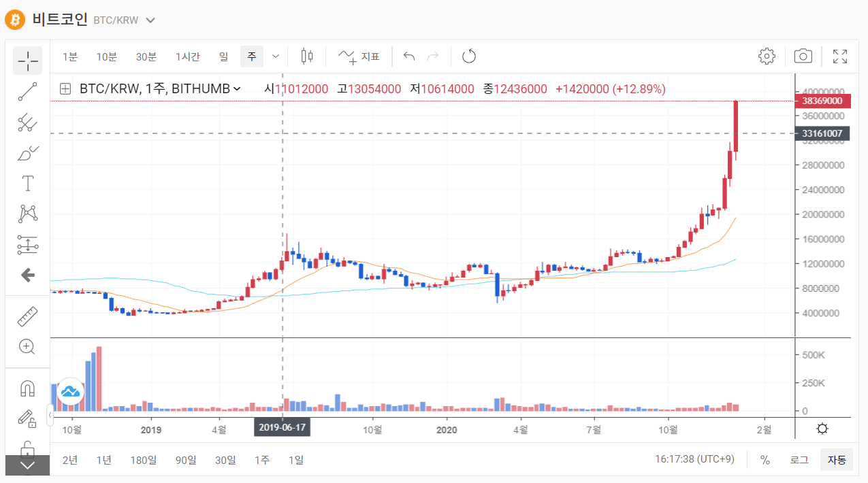The image size is (868, 483).
Task: Select the ruler measure tool
Action: tap(27, 316)
